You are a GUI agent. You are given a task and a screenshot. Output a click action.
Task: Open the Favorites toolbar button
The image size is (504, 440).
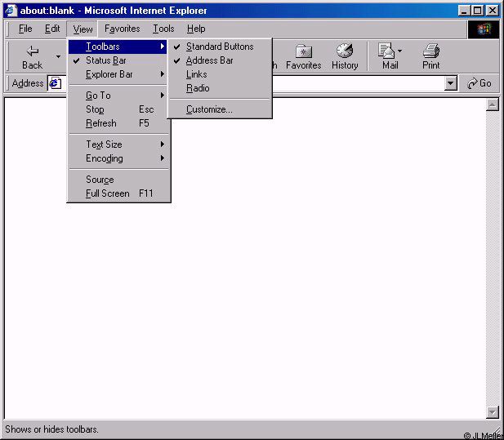(303, 56)
